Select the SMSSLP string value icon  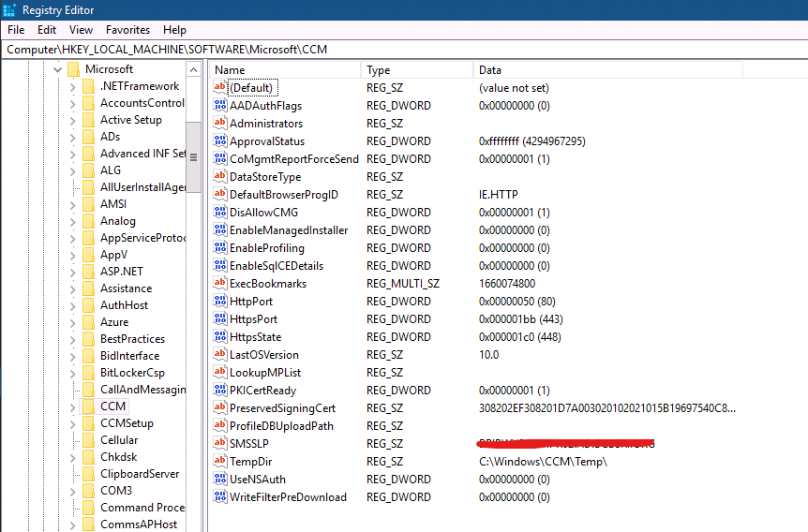pyautogui.click(x=220, y=443)
